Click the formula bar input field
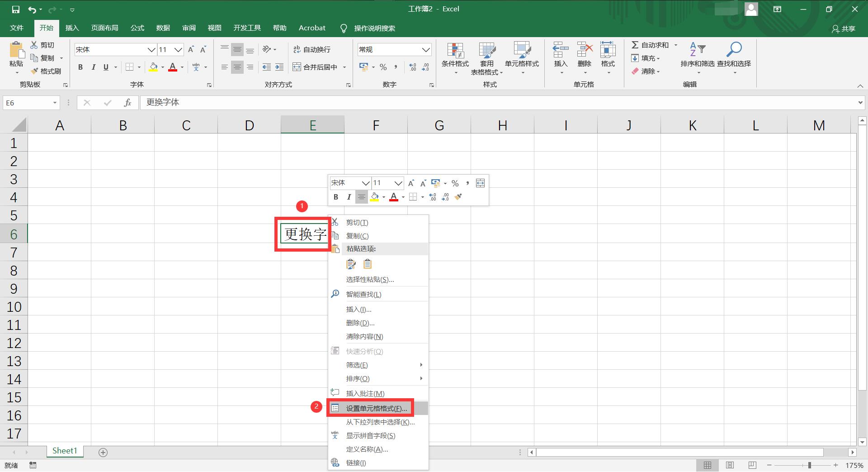The width and height of the screenshot is (868, 472). tap(498, 103)
